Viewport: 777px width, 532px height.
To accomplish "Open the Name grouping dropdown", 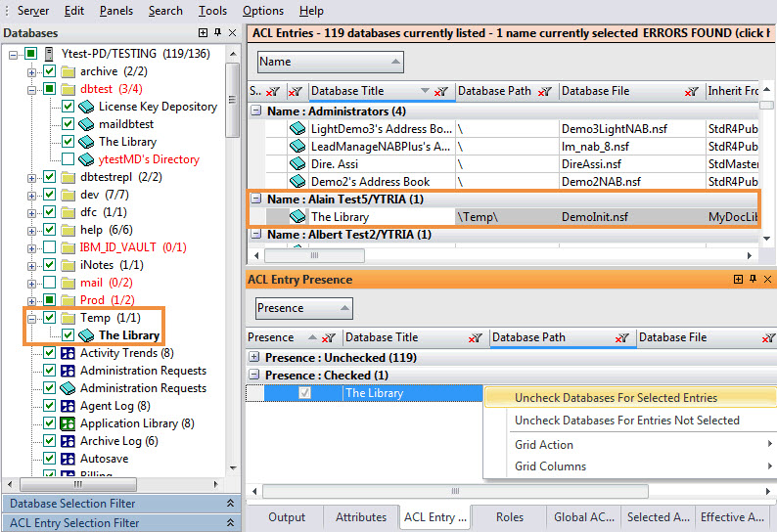I will (330, 62).
